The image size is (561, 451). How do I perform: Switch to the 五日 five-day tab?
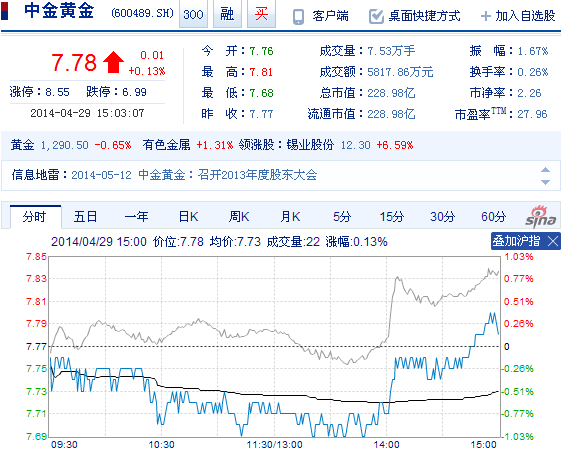pos(86,217)
